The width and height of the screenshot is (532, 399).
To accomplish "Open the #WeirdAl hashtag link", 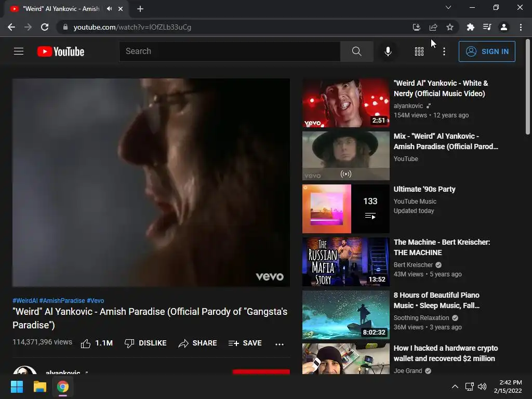I will [x=25, y=301].
